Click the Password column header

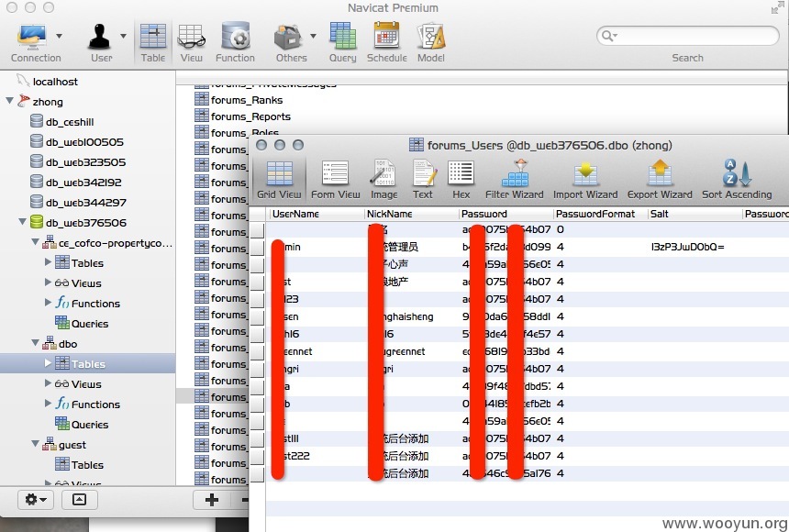[506, 214]
